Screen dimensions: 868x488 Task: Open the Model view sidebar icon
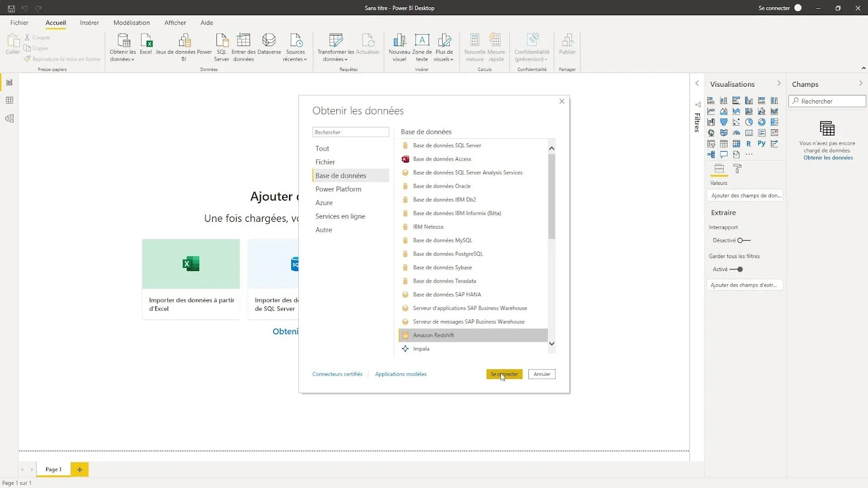click(x=9, y=118)
